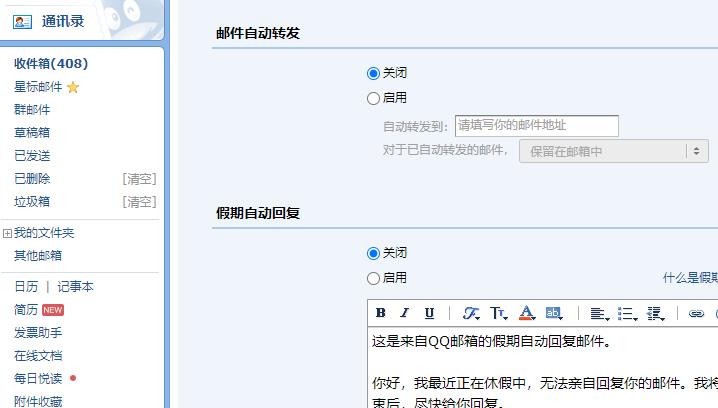The image size is (718, 408).
Task: Open the 在线文档 link
Action: click(x=38, y=356)
